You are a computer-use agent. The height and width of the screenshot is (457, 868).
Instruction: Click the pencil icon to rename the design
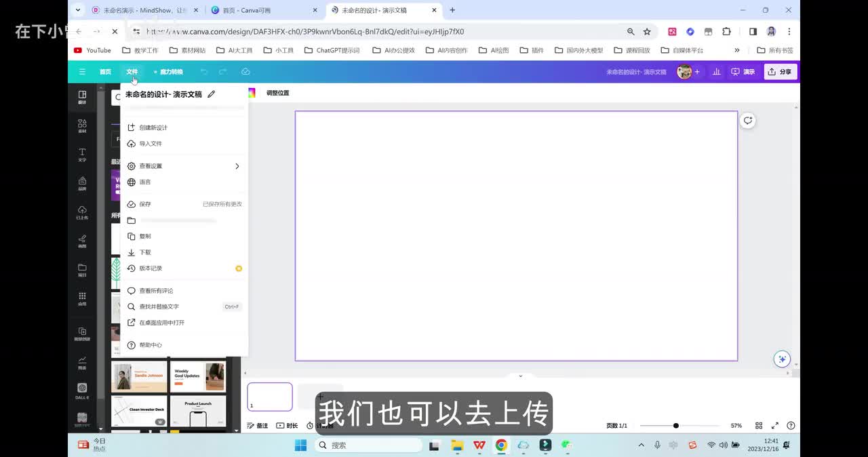pyautogui.click(x=212, y=94)
